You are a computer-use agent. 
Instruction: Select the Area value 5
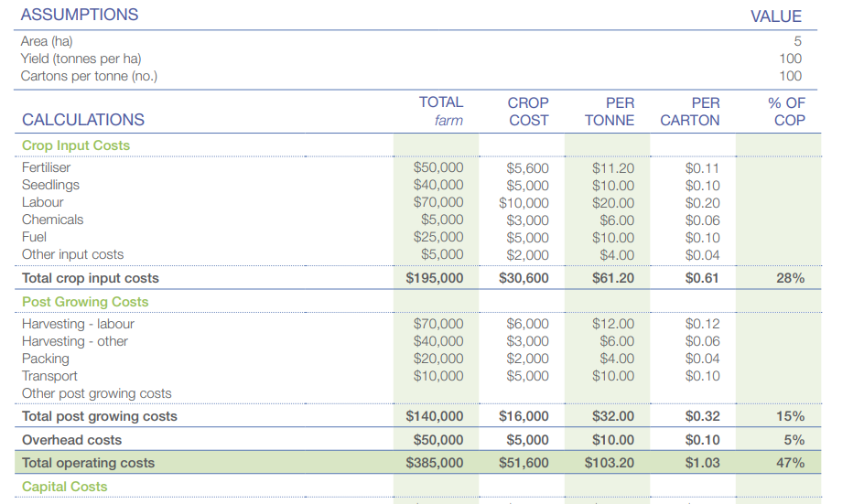797,41
